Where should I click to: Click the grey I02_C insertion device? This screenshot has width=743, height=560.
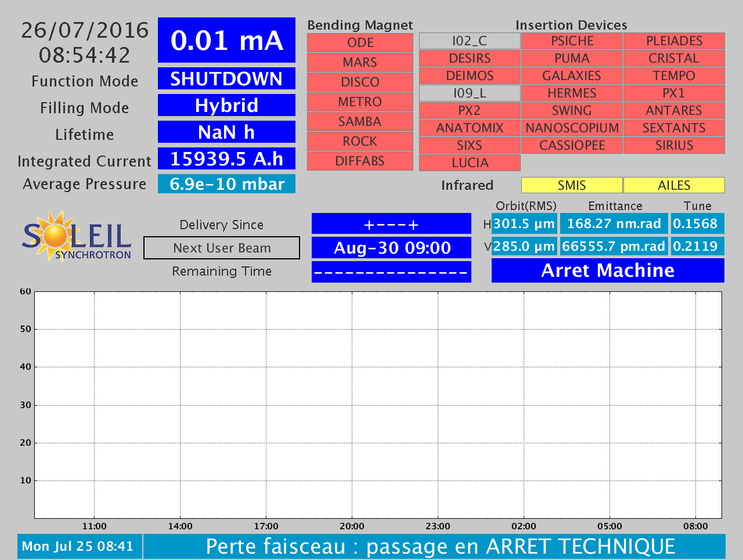coord(470,41)
